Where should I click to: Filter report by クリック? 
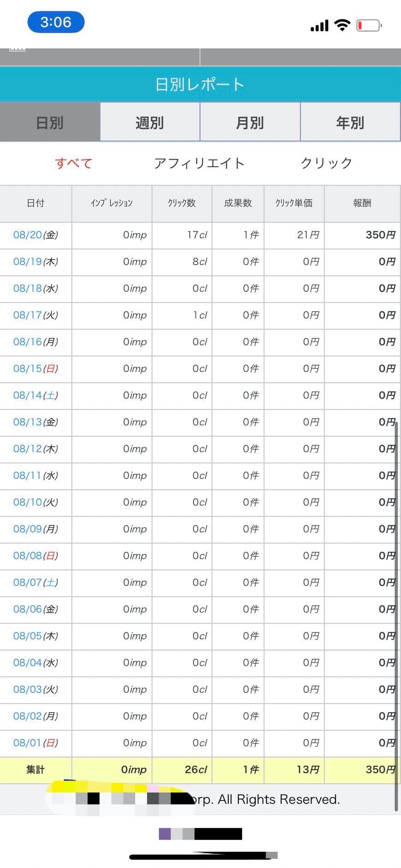click(x=326, y=163)
